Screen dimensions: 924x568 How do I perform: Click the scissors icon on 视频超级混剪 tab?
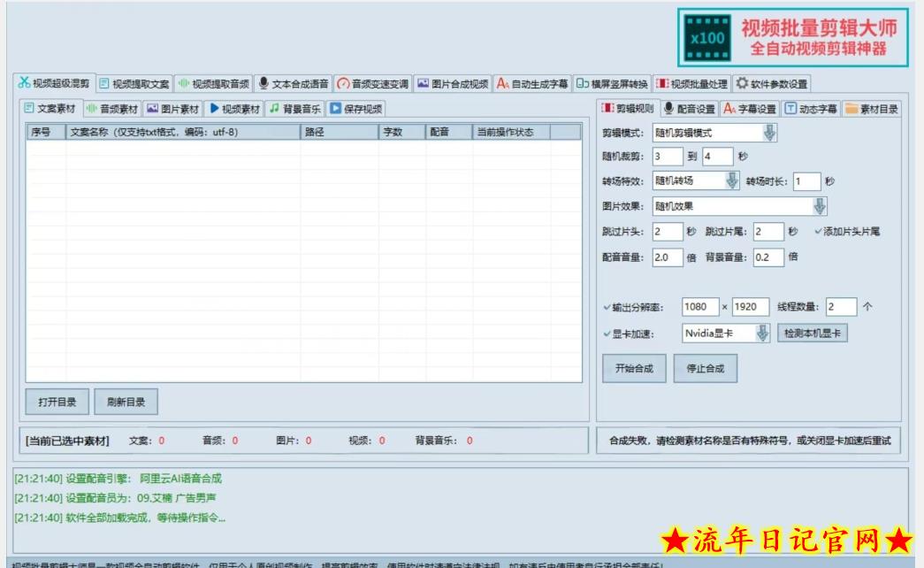pos(27,82)
